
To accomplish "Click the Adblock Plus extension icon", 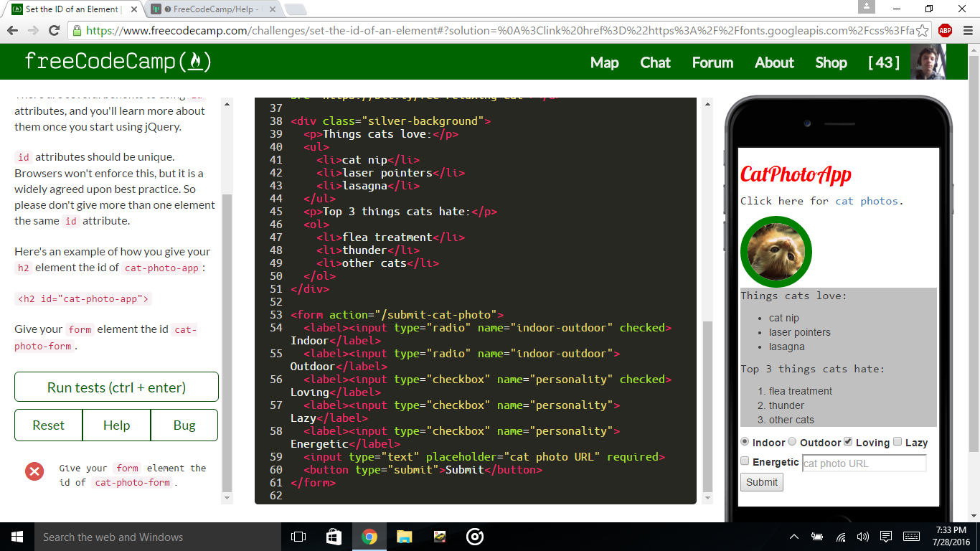I will (945, 30).
